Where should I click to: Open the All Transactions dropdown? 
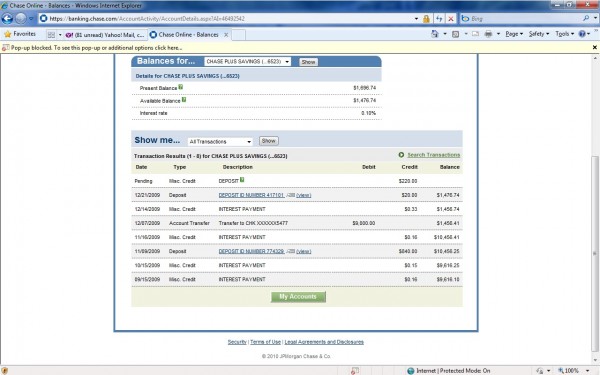(x=220, y=142)
